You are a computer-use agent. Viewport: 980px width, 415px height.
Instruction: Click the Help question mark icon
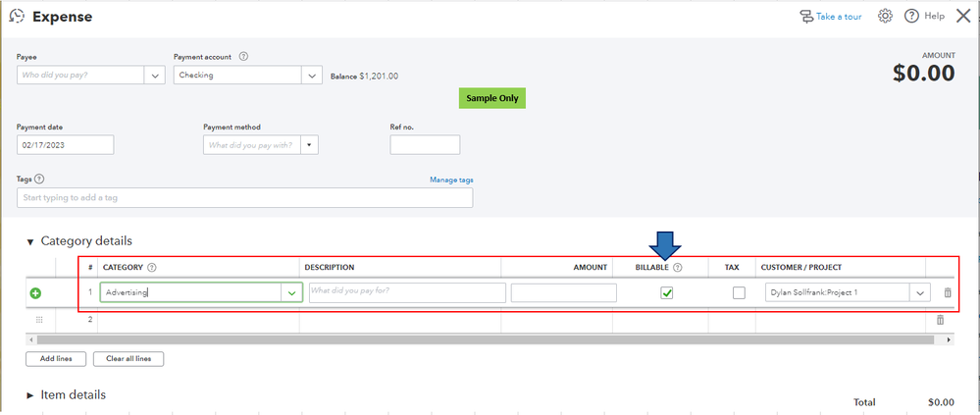[911, 17]
